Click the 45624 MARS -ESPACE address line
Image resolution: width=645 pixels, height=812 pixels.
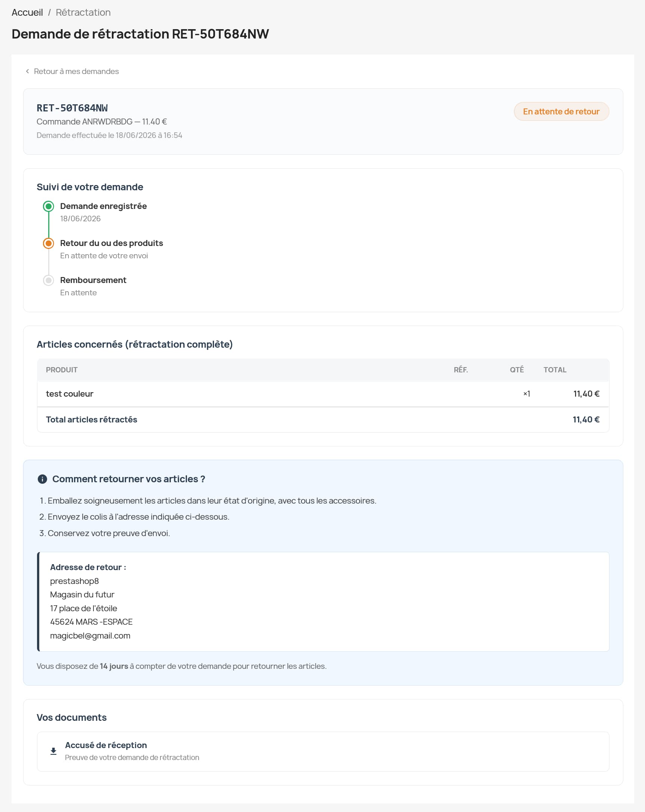(91, 622)
